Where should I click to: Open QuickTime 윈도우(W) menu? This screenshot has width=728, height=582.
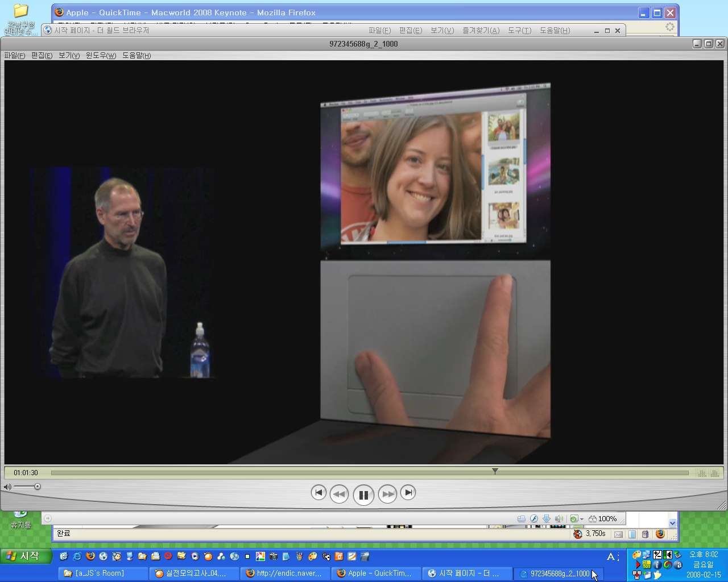(x=101, y=56)
